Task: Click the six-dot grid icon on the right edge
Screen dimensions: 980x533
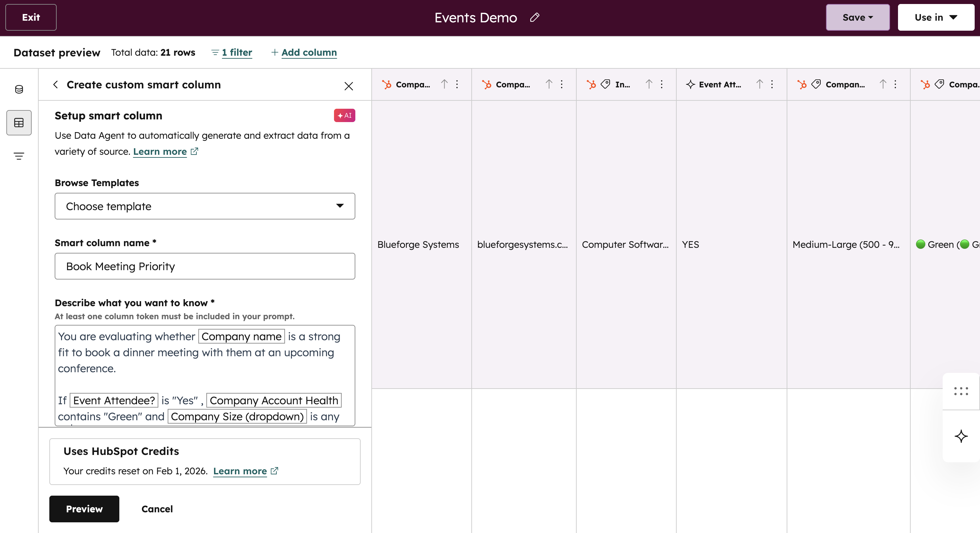Action: coord(961,391)
